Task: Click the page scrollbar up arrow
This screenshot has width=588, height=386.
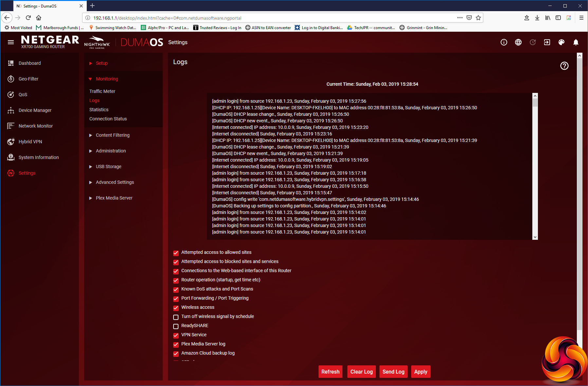Action: tap(579, 56)
